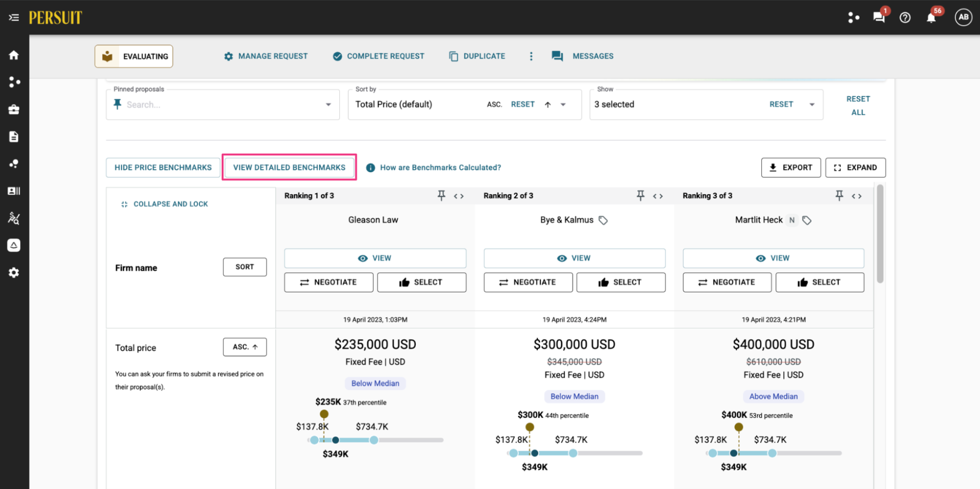Select the Gleason Law proposal
980x489 pixels.
tap(422, 282)
